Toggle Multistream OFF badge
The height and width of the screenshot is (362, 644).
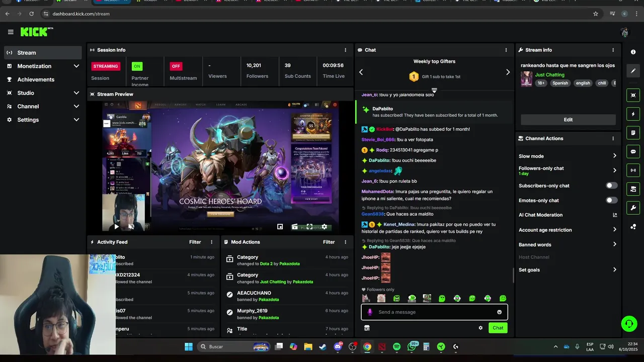pyautogui.click(x=176, y=66)
